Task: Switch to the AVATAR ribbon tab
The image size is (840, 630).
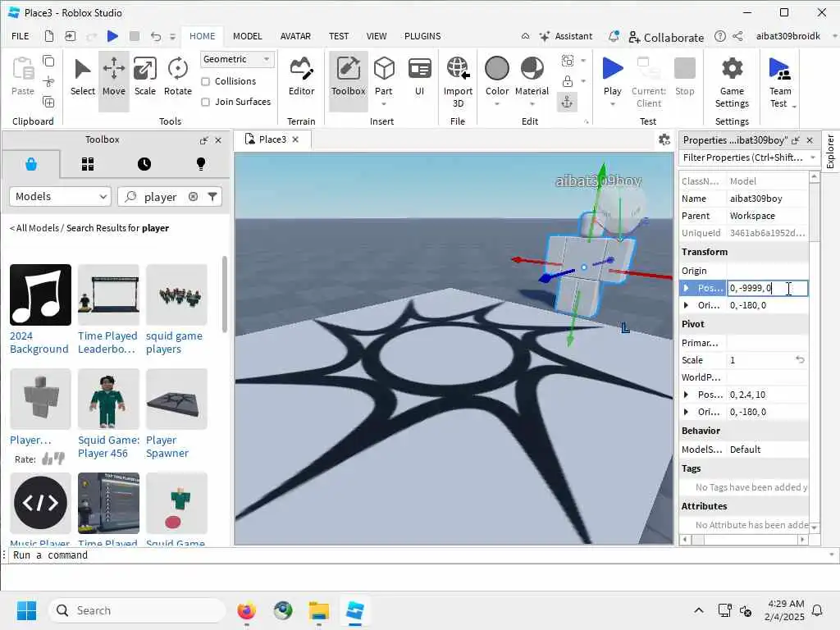Action: pos(295,36)
